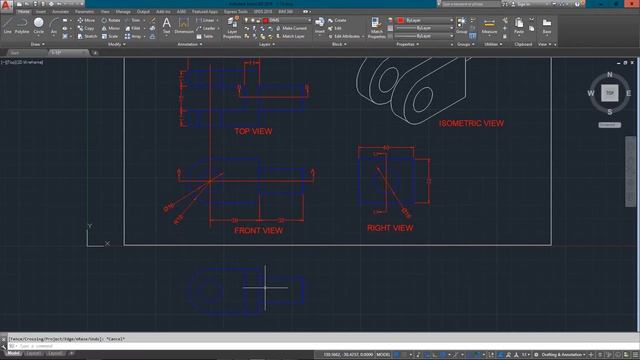The width and height of the screenshot is (640, 360).
Task: Click the Copy tool
Action: coord(86,28)
